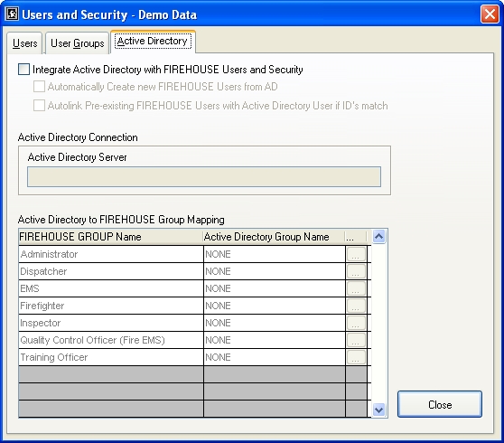Select the Firefighter group name cell
This screenshot has width=504, height=443.
coord(111,306)
